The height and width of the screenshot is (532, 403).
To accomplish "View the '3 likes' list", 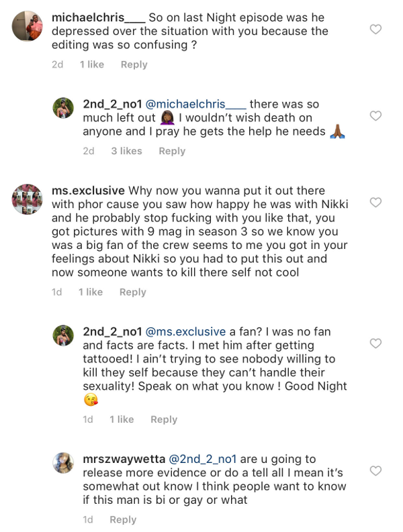I will (x=126, y=151).
